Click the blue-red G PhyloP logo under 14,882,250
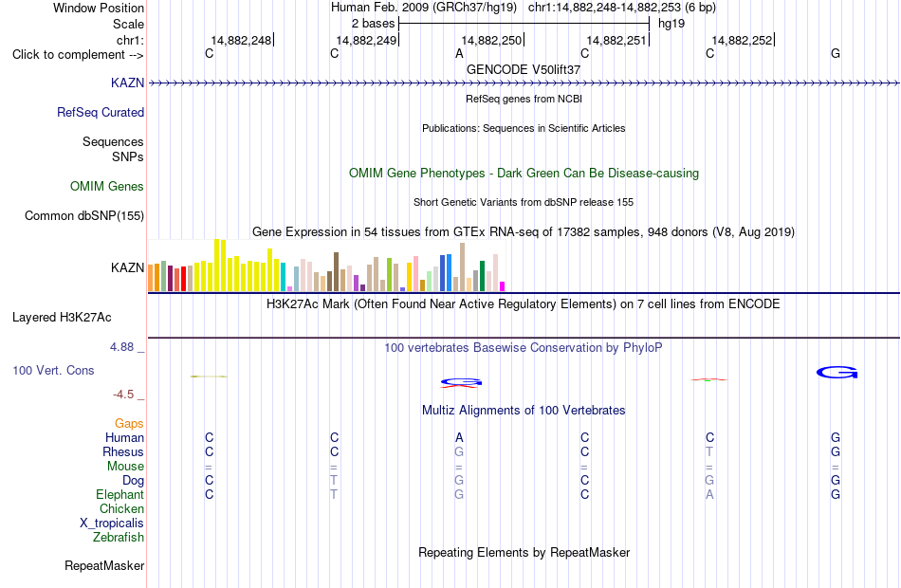Viewport: 901px width, 588px height. click(461, 382)
